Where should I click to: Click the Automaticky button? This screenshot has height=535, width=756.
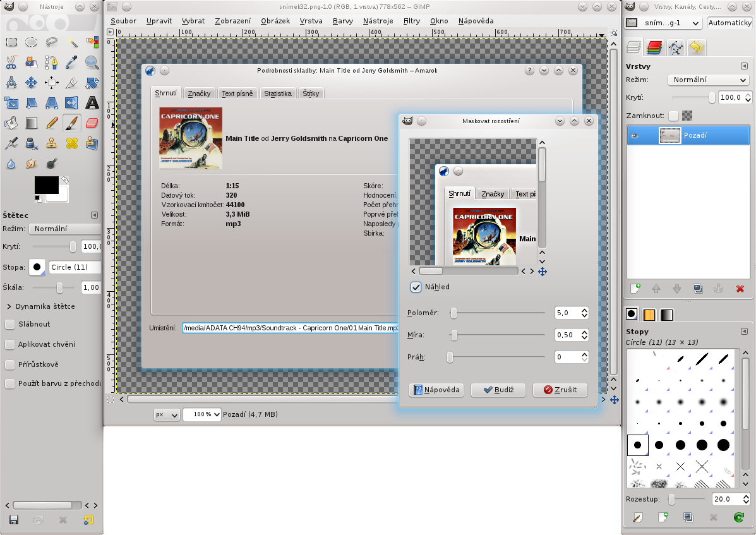tap(729, 23)
